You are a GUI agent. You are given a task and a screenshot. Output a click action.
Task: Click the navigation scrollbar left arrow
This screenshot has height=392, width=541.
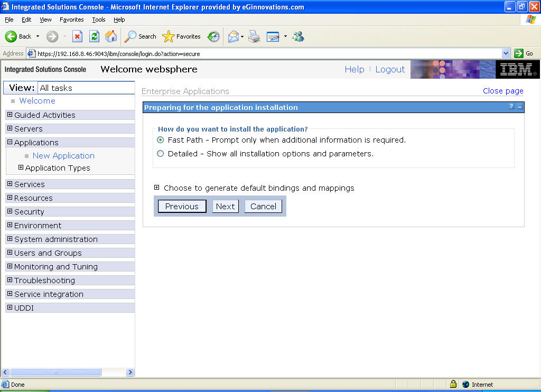tap(5, 372)
